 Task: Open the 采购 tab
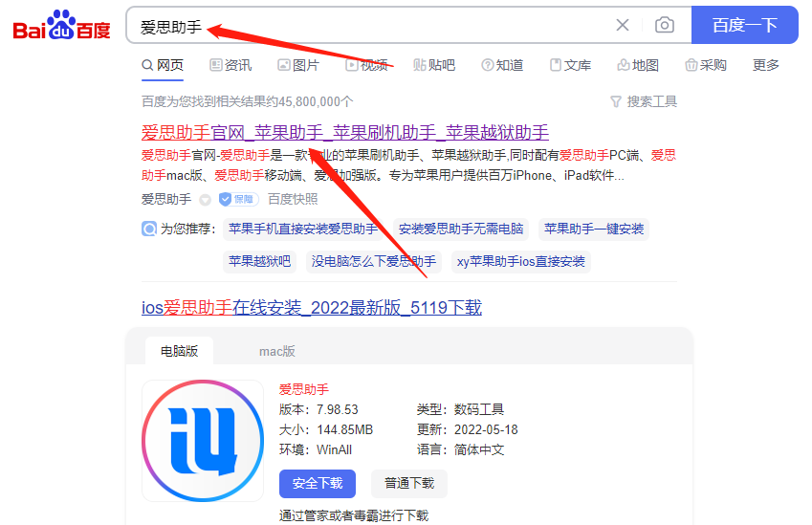706,65
